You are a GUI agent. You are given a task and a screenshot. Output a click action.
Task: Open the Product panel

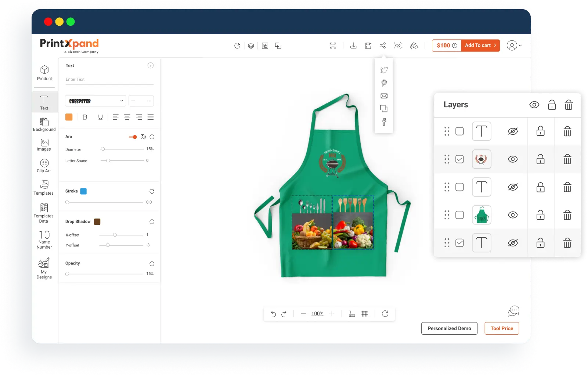point(44,73)
